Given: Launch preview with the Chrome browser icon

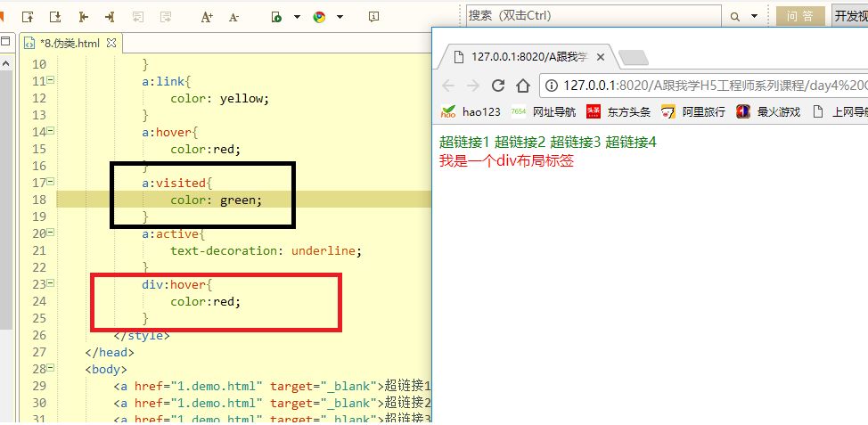Looking at the screenshot, I should pyautogui.click(x=319, y=17).
